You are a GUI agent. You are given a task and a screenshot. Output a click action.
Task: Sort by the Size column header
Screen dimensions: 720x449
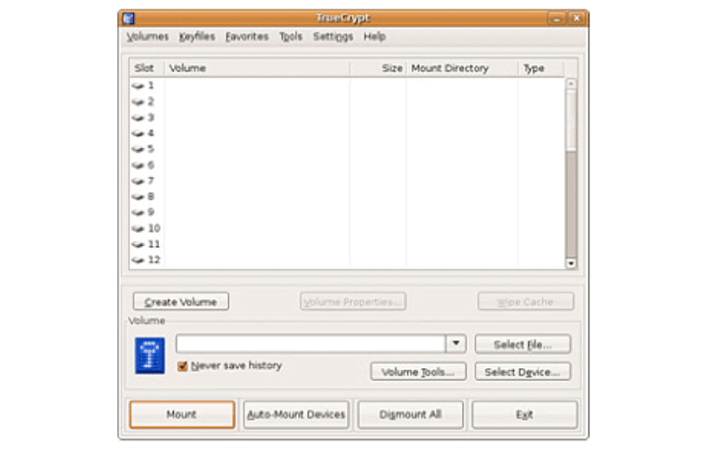click(x=378, y=68)
